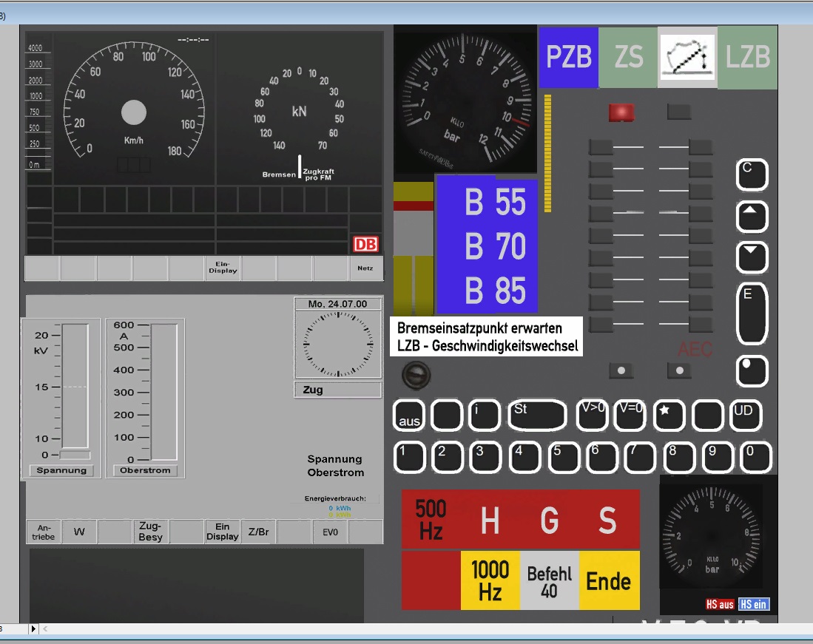This screenshot has width=813, height=644.
Task: Open the Z/Br softkey menu
Action: pyautogui.click(x=259, y=532)
